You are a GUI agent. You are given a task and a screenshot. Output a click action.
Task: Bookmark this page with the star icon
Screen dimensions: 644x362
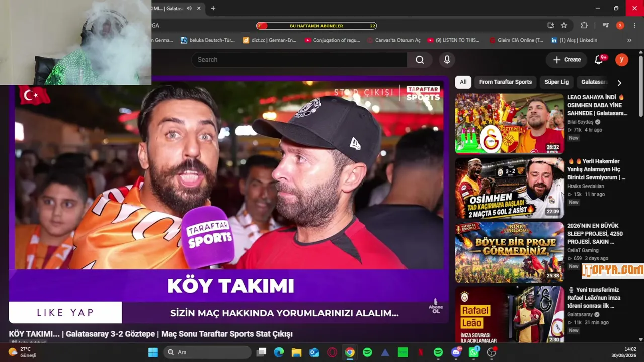click(564, 26)
